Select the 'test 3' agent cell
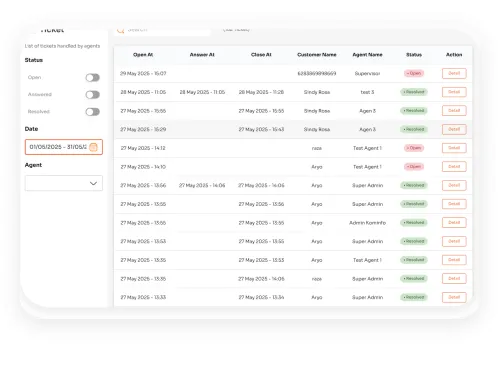 point(367,92)
